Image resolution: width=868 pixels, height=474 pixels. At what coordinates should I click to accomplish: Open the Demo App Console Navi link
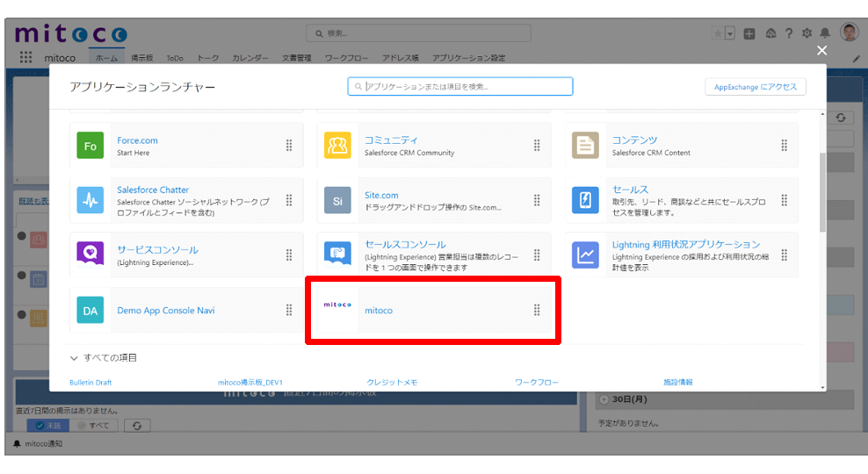pos(166,310)
